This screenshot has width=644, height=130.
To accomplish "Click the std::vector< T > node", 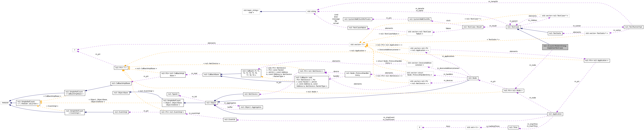I will click(x=357, y=45).
